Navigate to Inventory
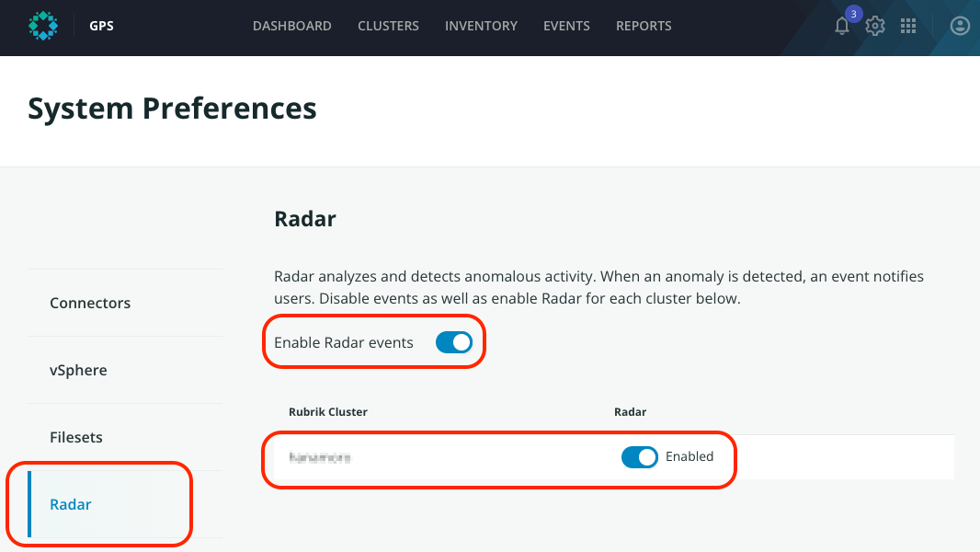This screenshot has height=552, width=980. tap(481, 26)
